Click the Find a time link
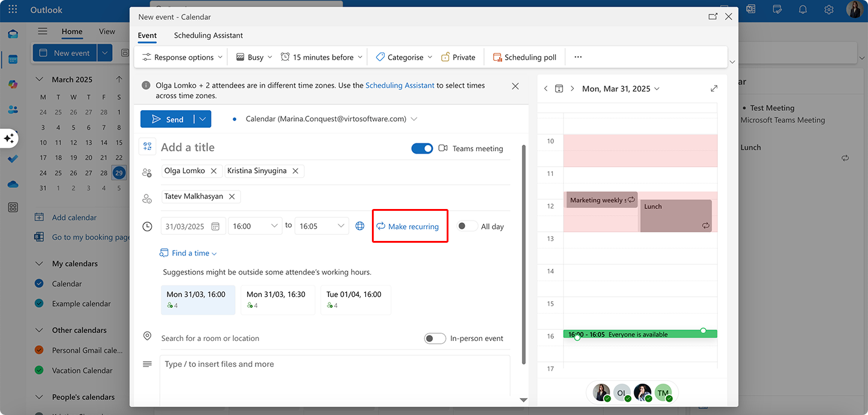The height and width of the screenshot is (415, 868). point(189,252)
